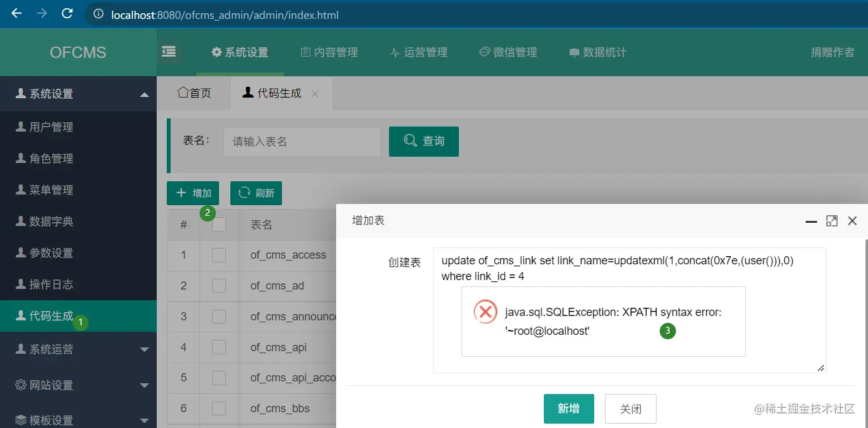Expand the 网站设置 sidebar group
This screenshot has height=428, width=868.
coord(78,385)
